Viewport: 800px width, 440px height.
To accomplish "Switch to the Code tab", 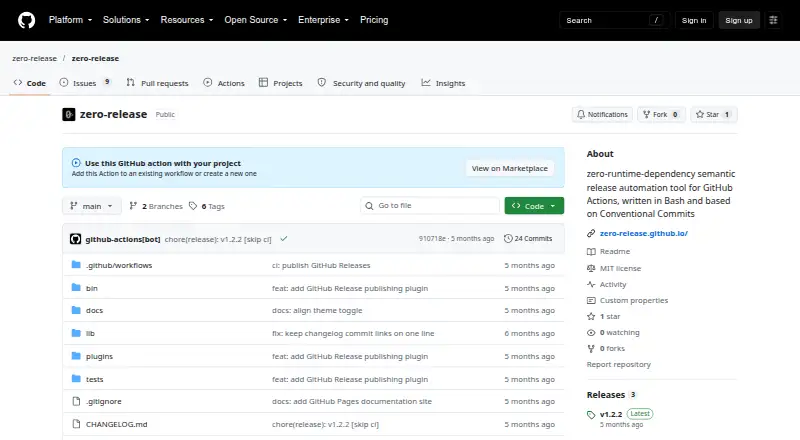I will 30,83.
